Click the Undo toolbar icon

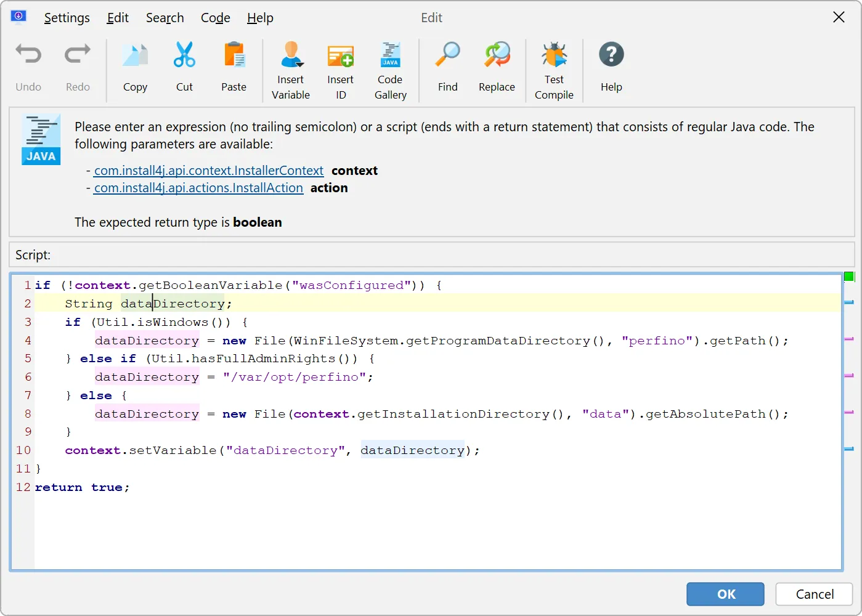[28, 55]
